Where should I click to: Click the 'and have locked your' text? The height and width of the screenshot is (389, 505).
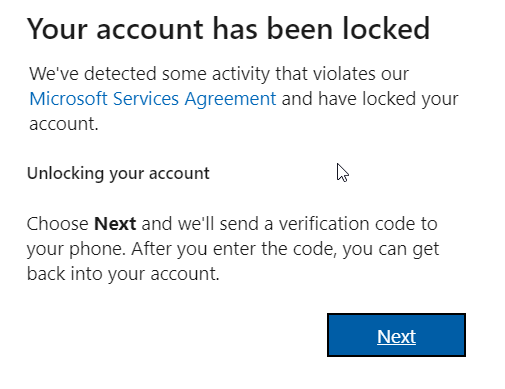(370, 99)
